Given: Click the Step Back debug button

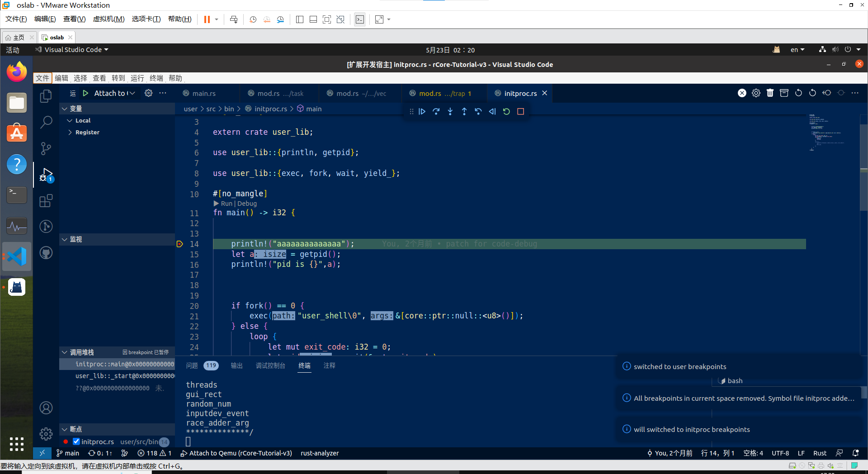Looking at the screenshot, I should (x=478, y=111).
